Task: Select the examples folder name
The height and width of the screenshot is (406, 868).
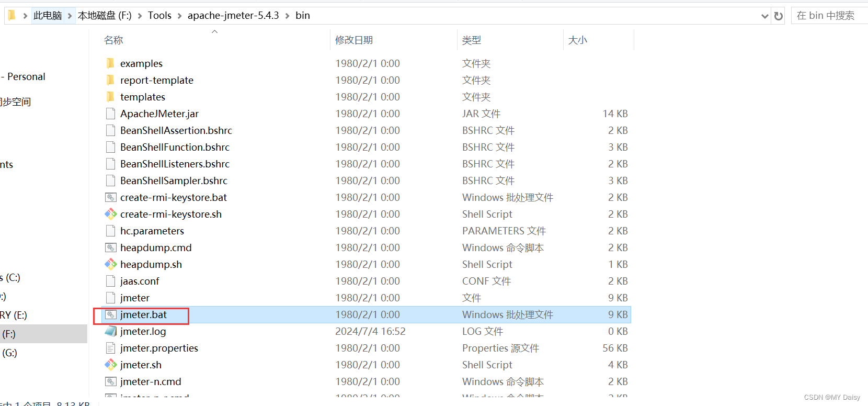Action: (141, 63)
